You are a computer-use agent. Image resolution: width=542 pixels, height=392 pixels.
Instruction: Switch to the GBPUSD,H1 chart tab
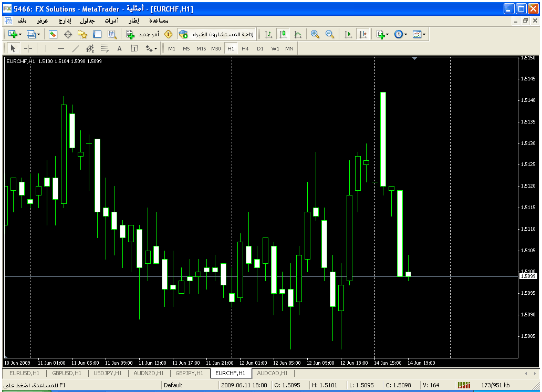66,373
